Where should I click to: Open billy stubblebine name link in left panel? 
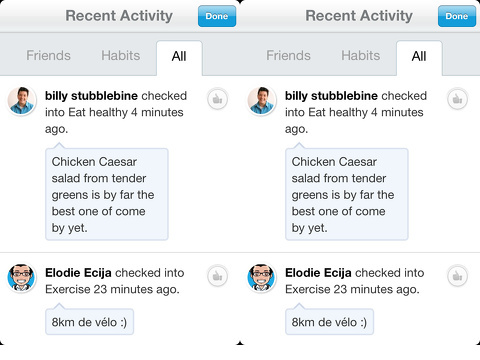click(91, 96)
